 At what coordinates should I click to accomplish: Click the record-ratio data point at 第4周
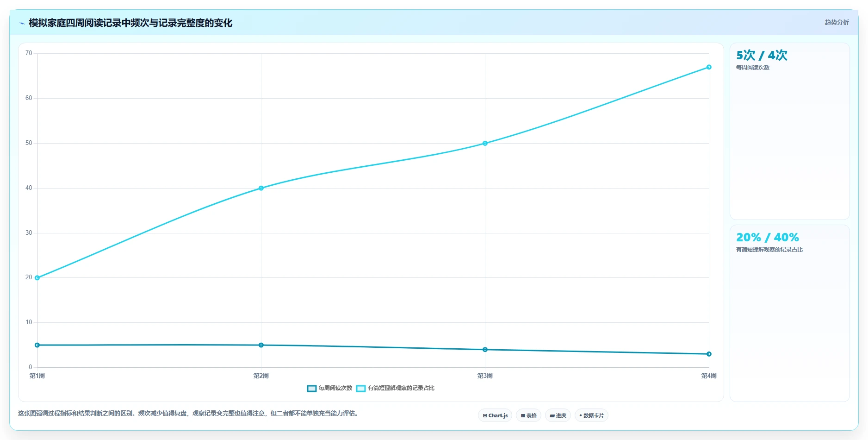(709, 67)
